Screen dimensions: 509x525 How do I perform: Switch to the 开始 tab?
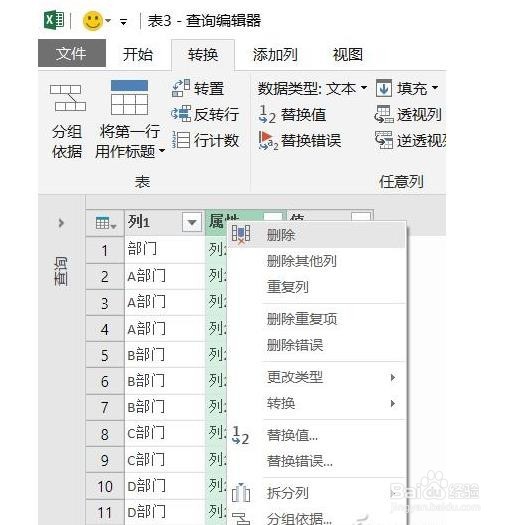click(x=138, y=55)
